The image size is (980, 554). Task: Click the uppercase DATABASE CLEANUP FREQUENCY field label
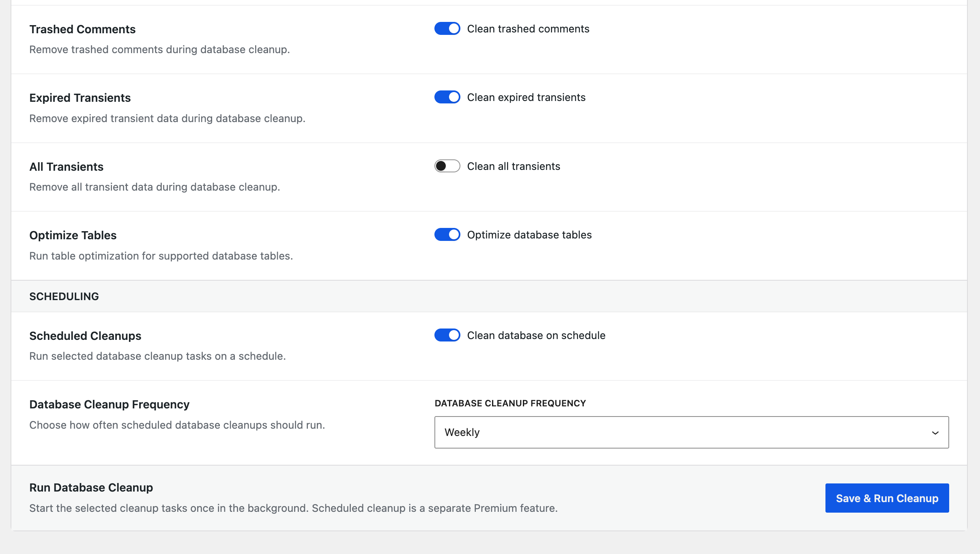tap(510, 403)
